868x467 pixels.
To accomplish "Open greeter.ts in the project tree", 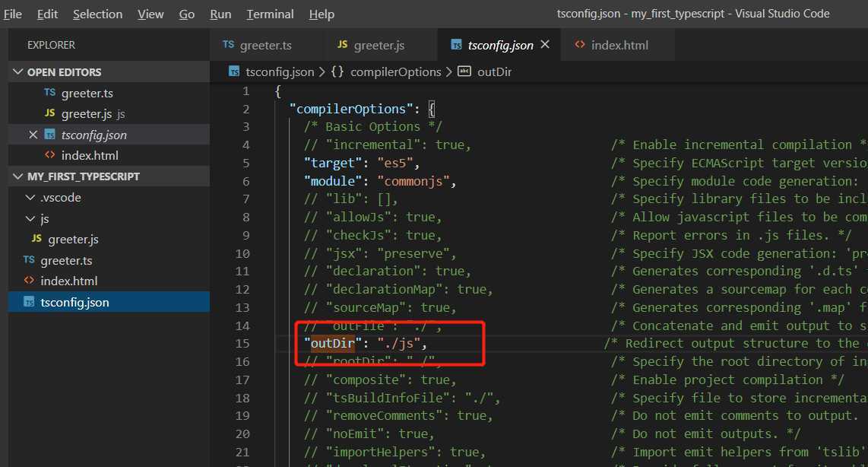I will pyautogui.click(x=109, y=260).
